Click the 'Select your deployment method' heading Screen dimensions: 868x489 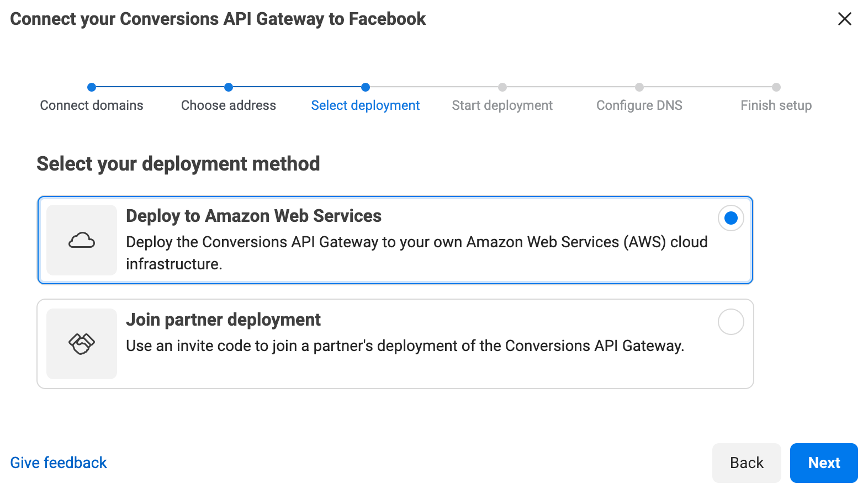(178, 164)
